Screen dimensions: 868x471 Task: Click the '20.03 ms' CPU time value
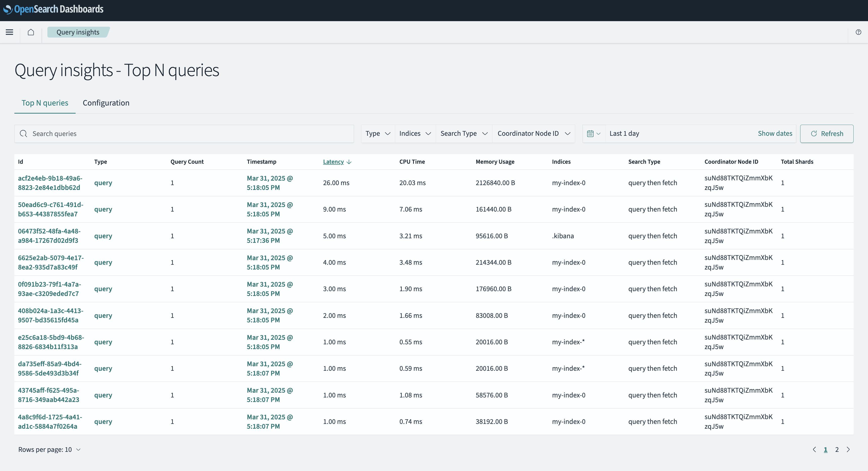[x=412, y=183]
